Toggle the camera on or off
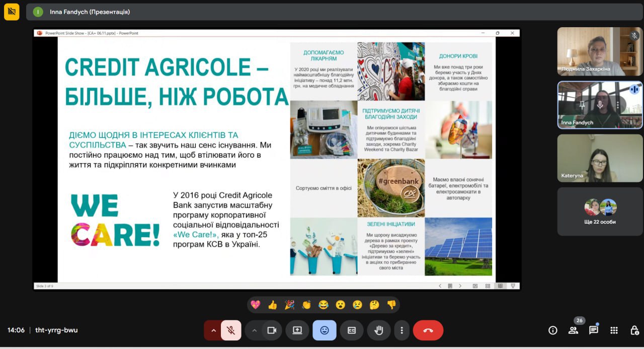Image resolution: width=644 pixels, height=349 pixels. (272, 330)
